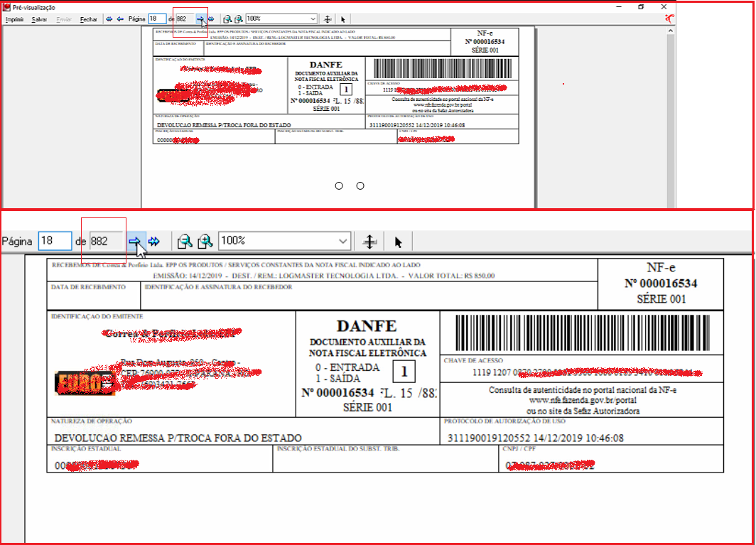
Task: Click the small Página field in top toolbar
Action: [157, 18]
